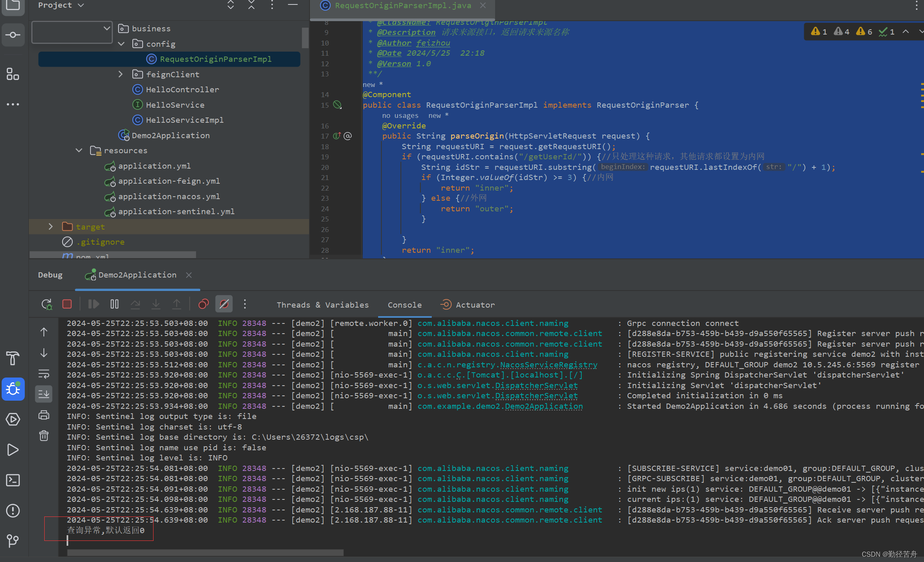Collapse the config folder
The image size is (924, 562).
[x=121, y=44]
